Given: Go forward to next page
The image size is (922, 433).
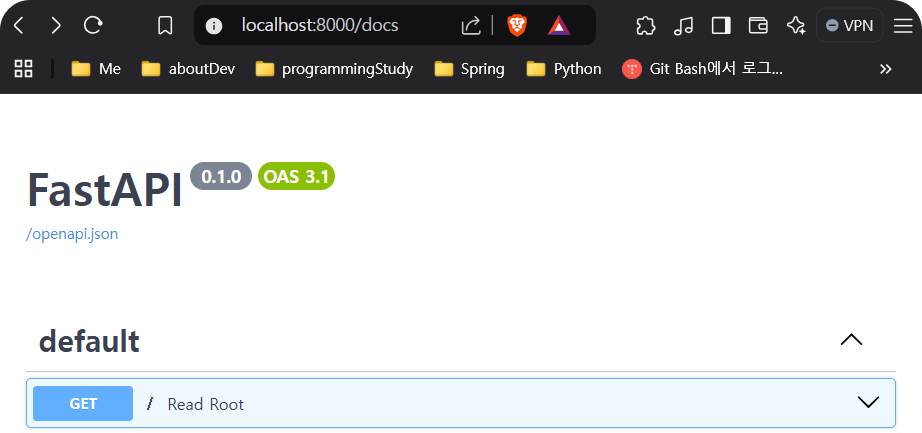Looking at the screenshot, I should [x=55, y=25].
